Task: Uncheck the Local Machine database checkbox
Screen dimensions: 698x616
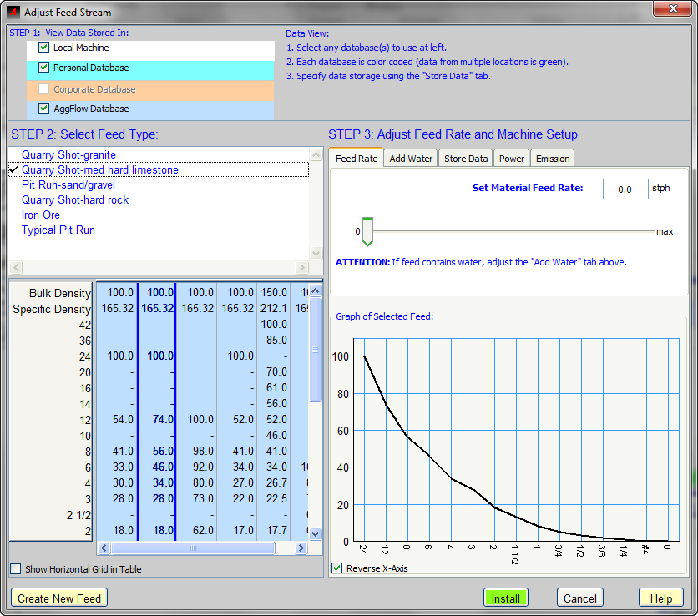Action: pos(44,48)
